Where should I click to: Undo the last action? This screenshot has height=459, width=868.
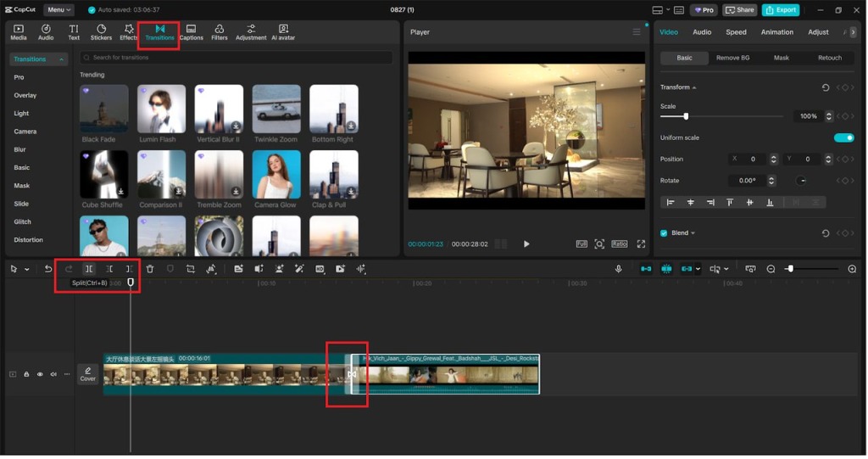click(48, 269)
